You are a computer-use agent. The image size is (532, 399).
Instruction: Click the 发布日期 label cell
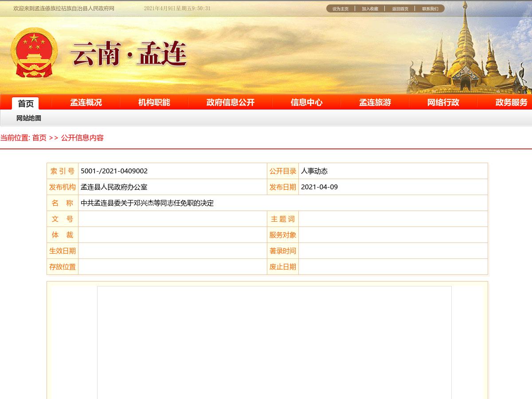click(283, 187)
